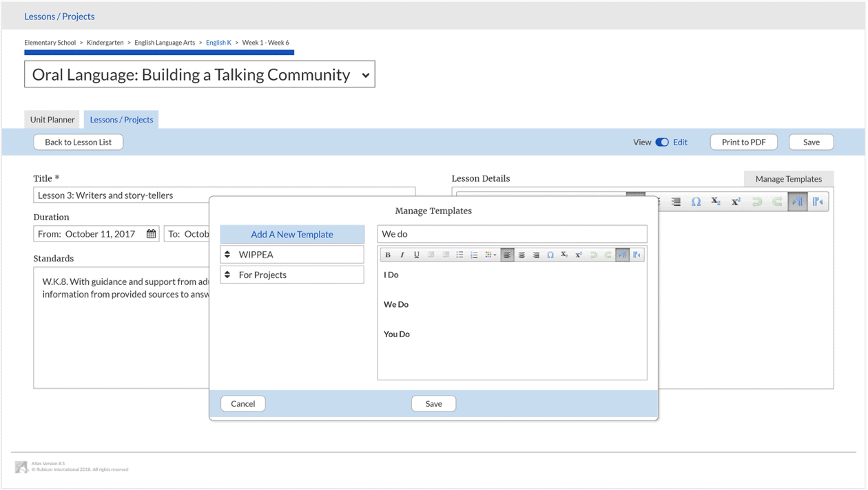
Task: Open the English K breadcrumb link
Action: click(x=219, y=43)
